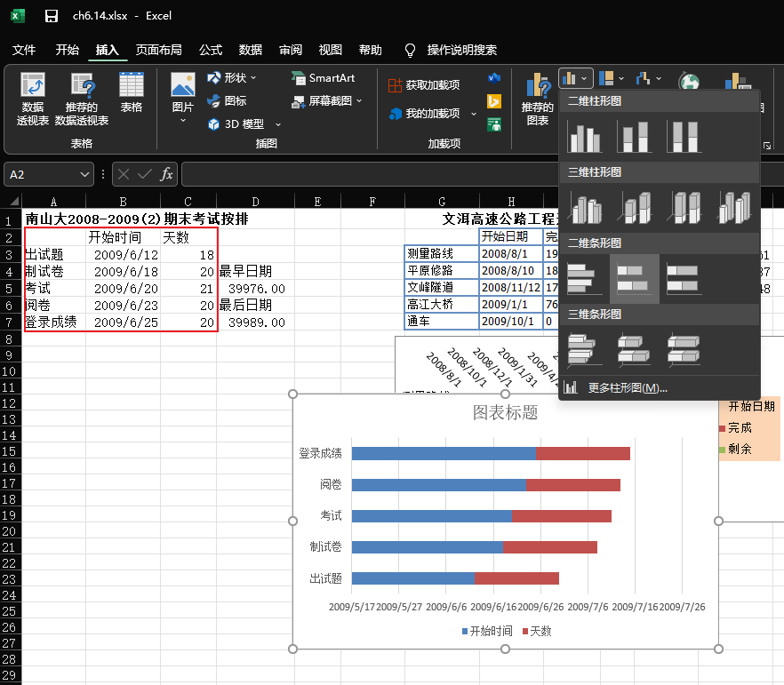Open the 文件 (File) tab
784x685 pixels.
24,50
